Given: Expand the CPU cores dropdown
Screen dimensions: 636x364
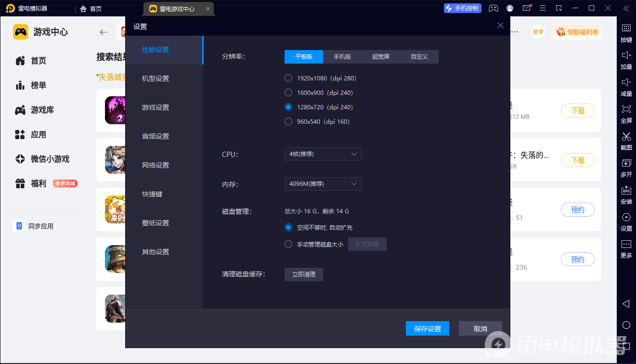Looking at the screenshot, I should 323,154.
